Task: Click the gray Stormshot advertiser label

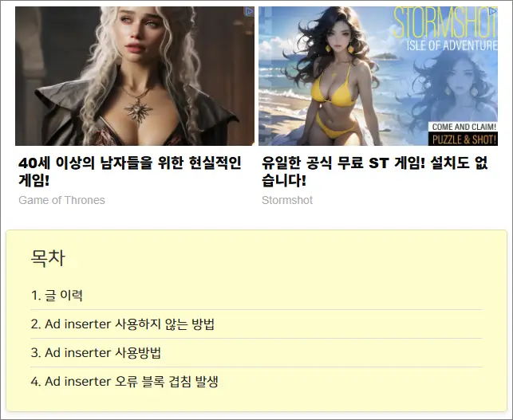Action: (x=287, y=200)
